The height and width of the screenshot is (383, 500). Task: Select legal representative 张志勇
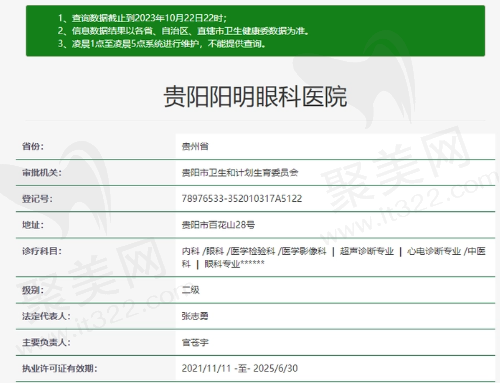point(195,316)
